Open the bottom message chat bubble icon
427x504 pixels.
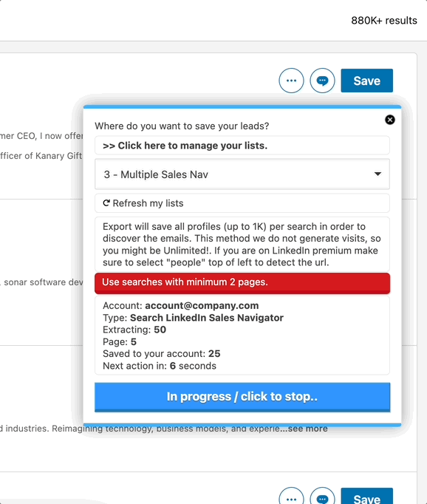(322, 499)
